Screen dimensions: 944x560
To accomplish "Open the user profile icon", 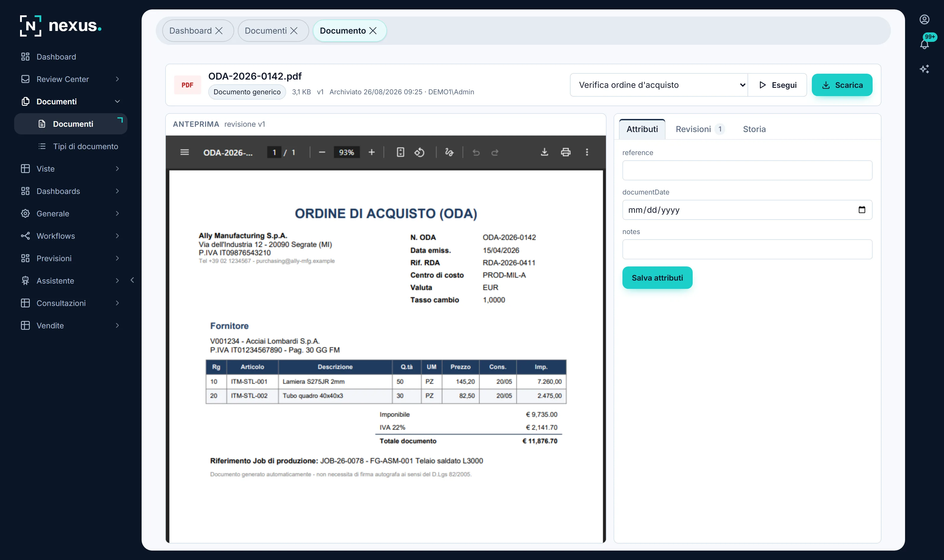I will 924,19.
